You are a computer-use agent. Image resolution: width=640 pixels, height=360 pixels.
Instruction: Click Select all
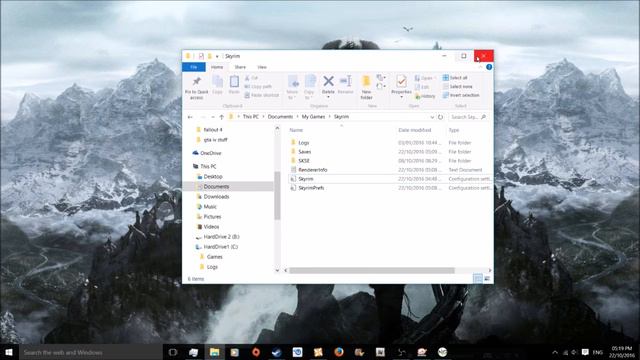pos(455,78)
